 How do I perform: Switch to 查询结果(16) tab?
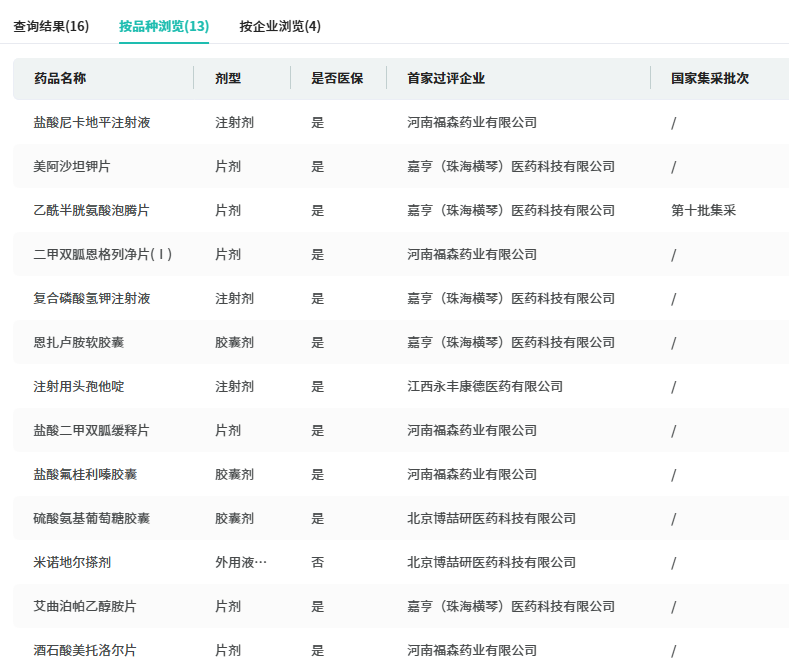(51, 26)
